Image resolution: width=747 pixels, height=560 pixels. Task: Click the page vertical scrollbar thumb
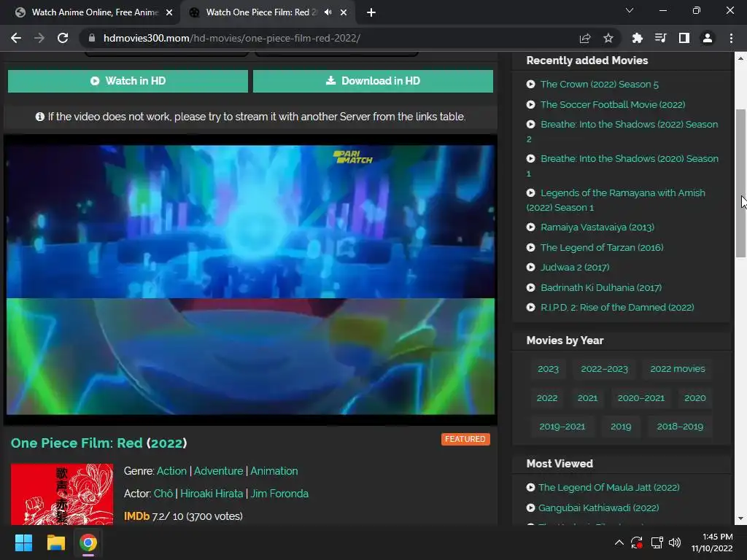point(740,183)
